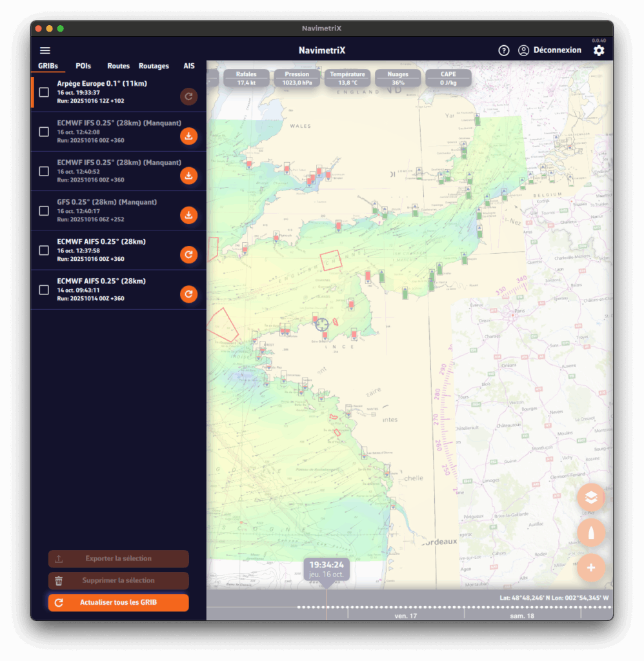Download the GFS 0.25° GRIB
This screenshot has width=644, height=661.
tap(188, 215)
